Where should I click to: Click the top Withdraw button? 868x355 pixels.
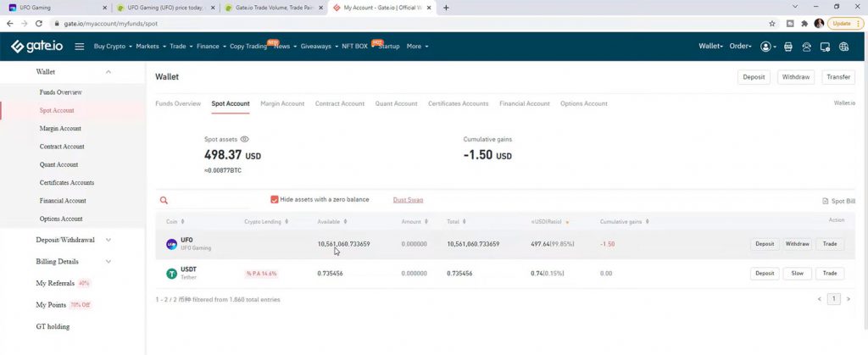tap(796, 77)
